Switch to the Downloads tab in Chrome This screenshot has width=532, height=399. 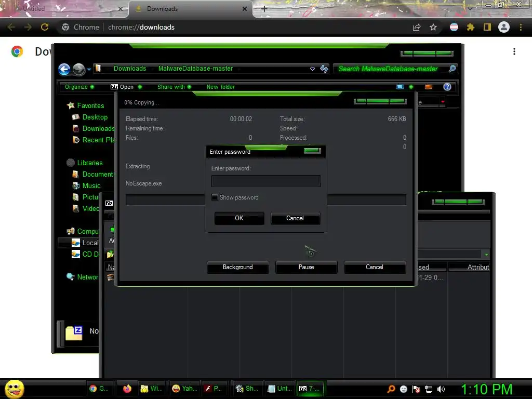coord(190,9)
